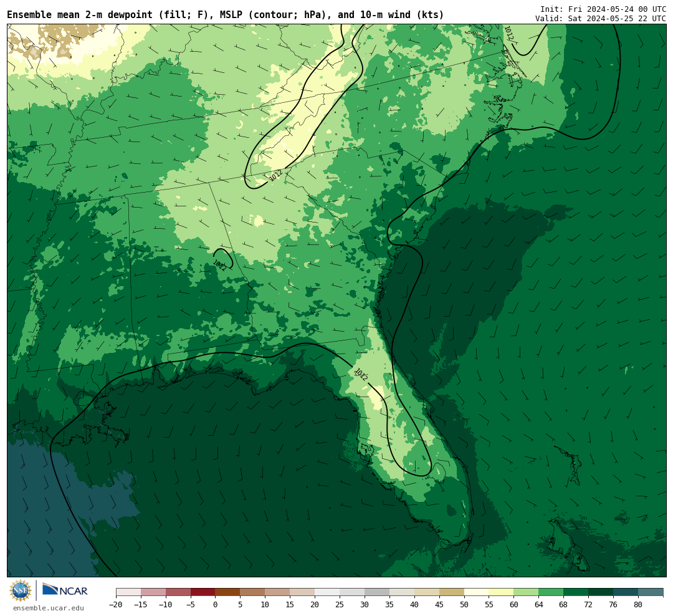This screenshot has width=673, height=616.
Task: Click the colorbar label 0
Action: 215,605
